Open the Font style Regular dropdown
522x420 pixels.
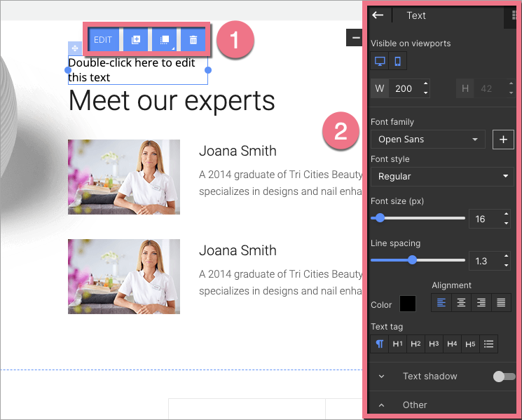coord(441,176)
